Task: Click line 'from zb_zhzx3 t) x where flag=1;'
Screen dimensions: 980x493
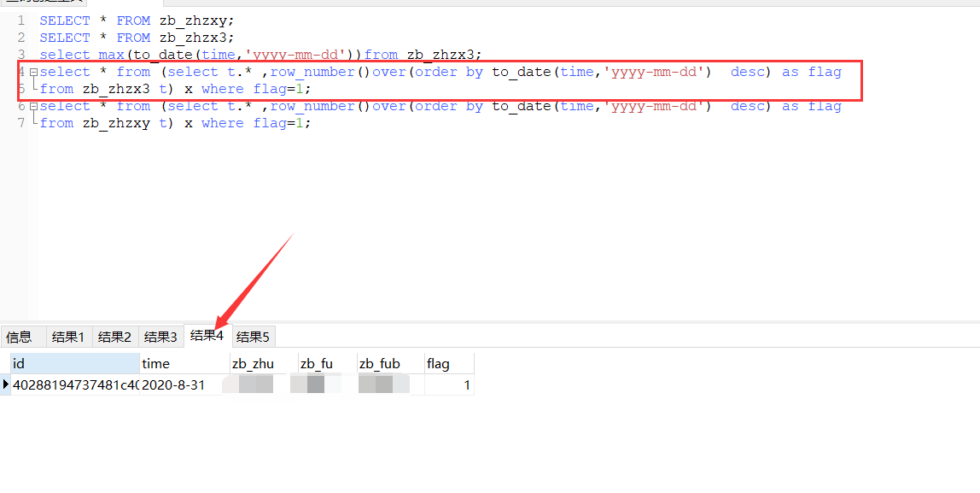Action: tap(175, 89)
